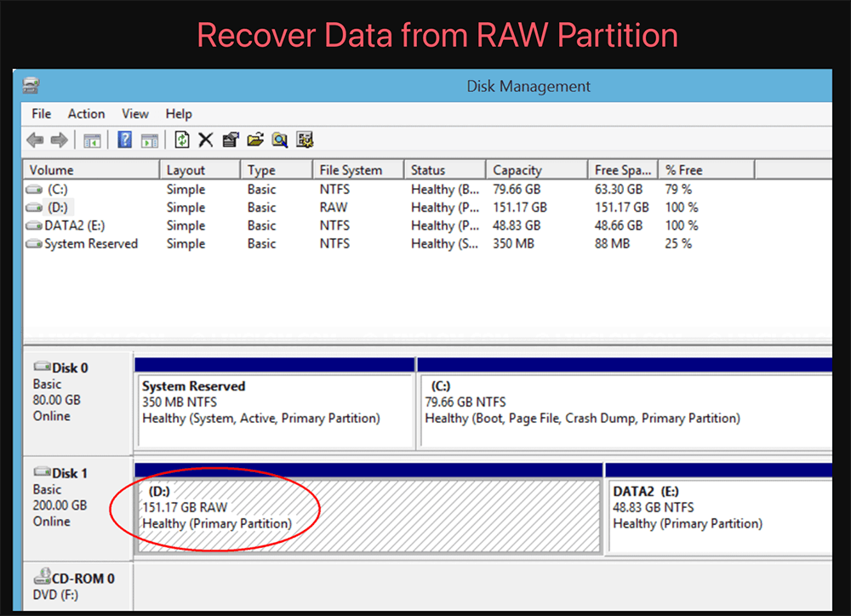Click the 48.66 GB free space cell
The height and width of the screenshot is (616, 851).
(619, 225)
